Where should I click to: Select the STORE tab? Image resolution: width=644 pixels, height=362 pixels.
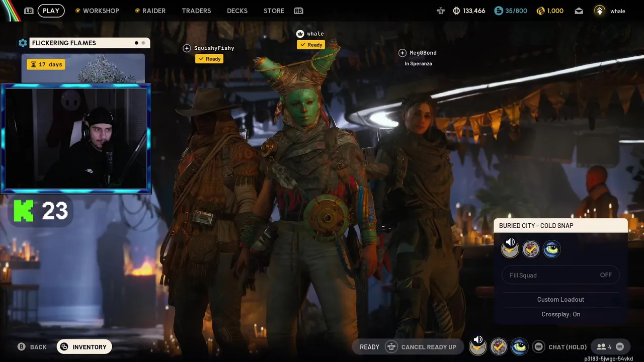[274, 11]
